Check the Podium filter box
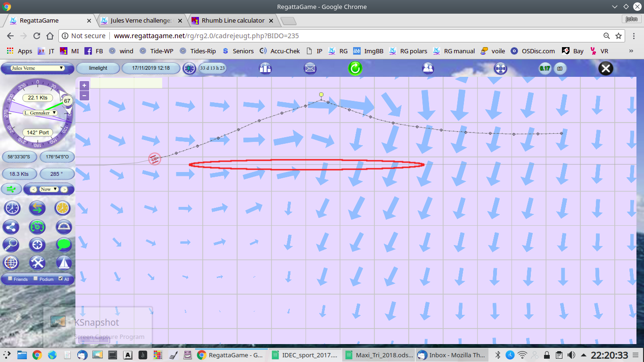 pyautogui.click(x=36, y=279)
